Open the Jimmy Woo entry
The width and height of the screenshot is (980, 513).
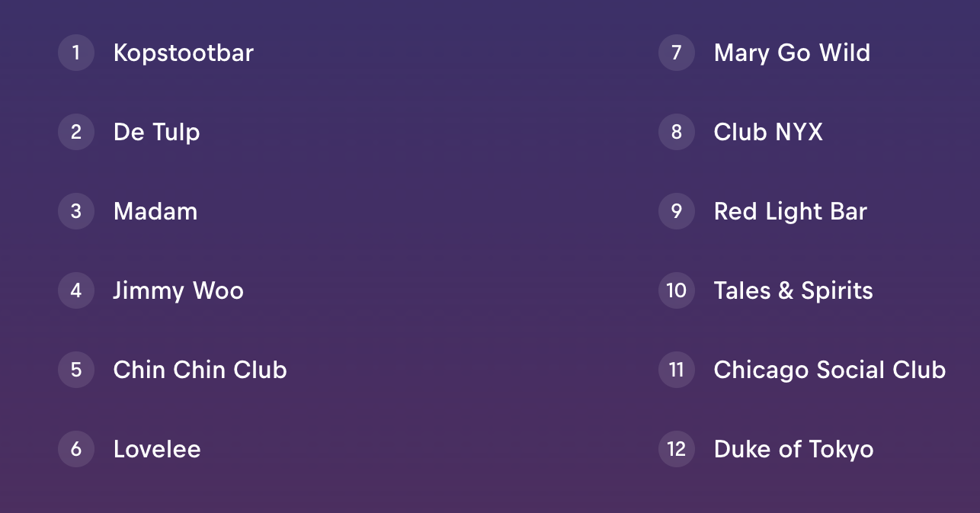coord(178,291)
